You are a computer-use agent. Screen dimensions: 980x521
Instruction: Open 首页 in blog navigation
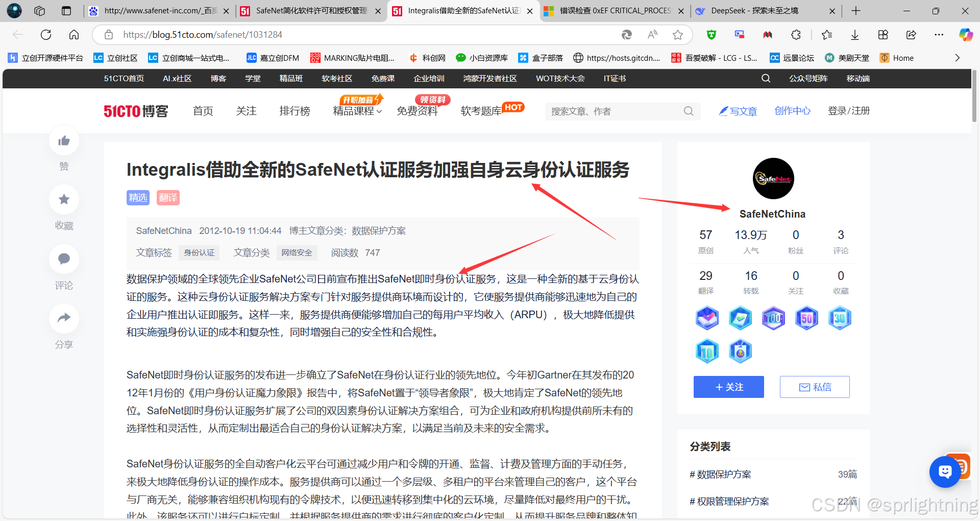203,111
